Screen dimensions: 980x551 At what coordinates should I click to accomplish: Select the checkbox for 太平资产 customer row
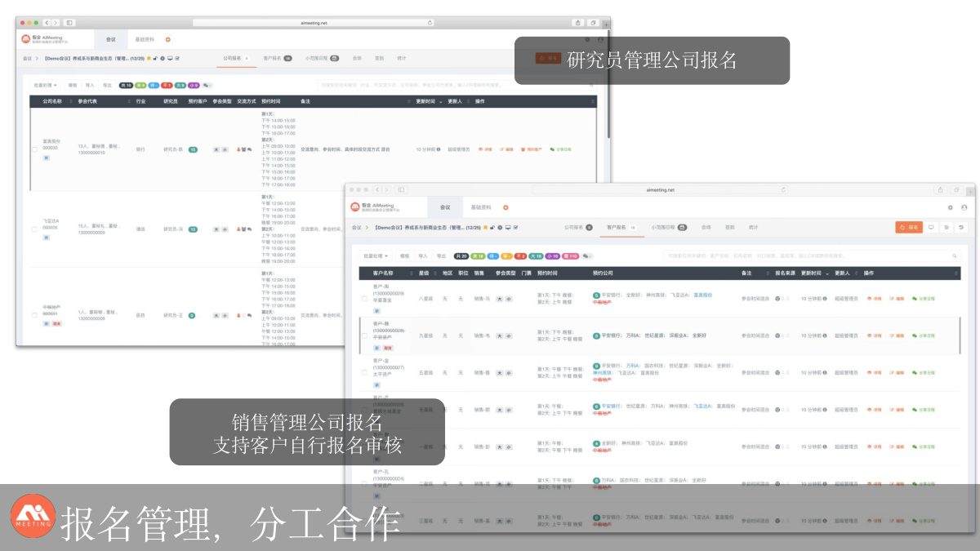(364, 372)
